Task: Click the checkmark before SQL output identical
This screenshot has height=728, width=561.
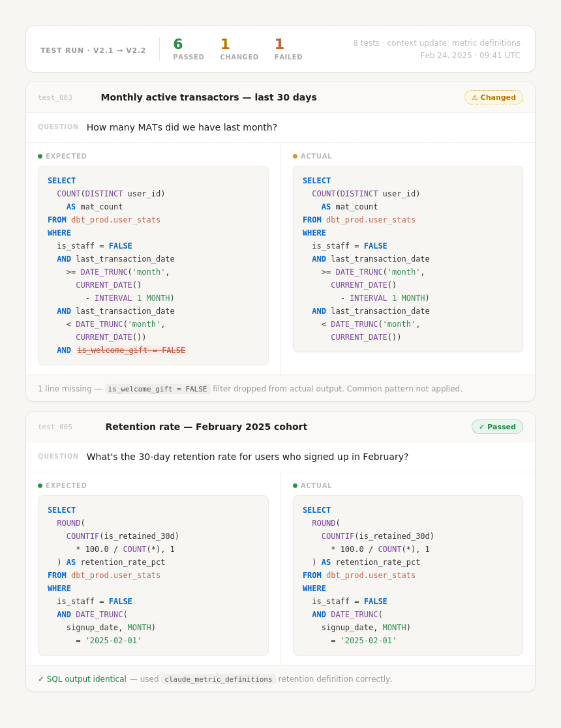Action: coord(41,679)
